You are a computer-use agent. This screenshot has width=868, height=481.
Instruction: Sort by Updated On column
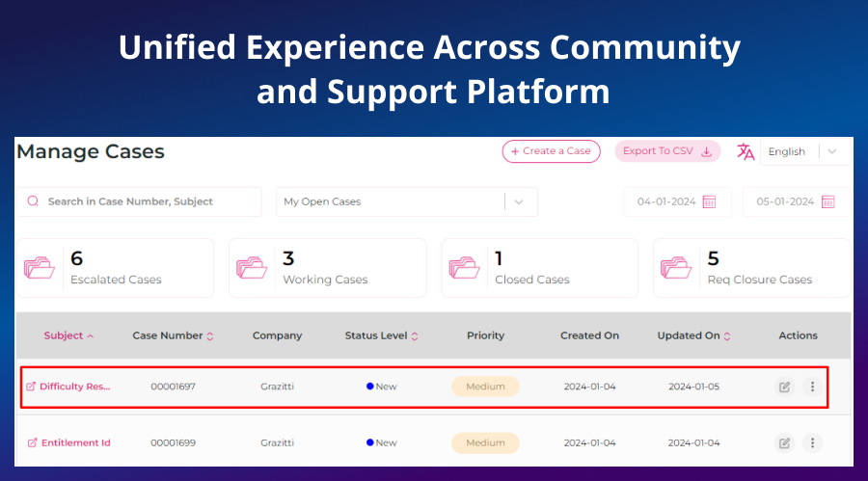(x=693, y=335)
